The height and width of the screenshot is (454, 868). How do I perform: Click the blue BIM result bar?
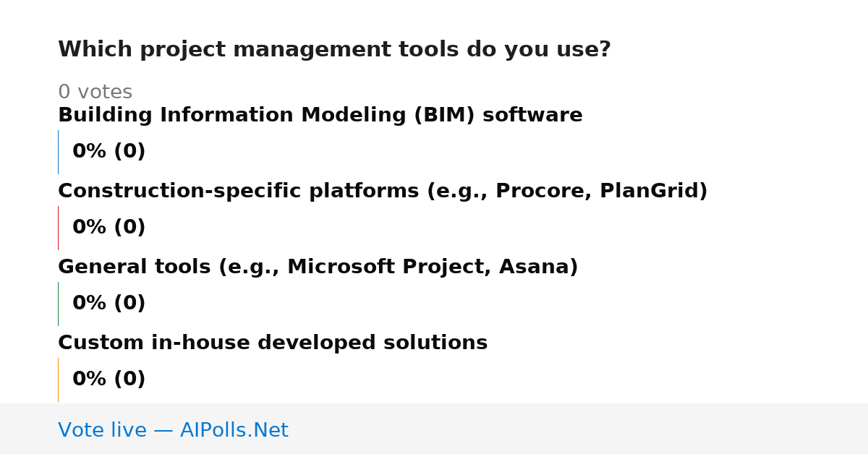58,152
